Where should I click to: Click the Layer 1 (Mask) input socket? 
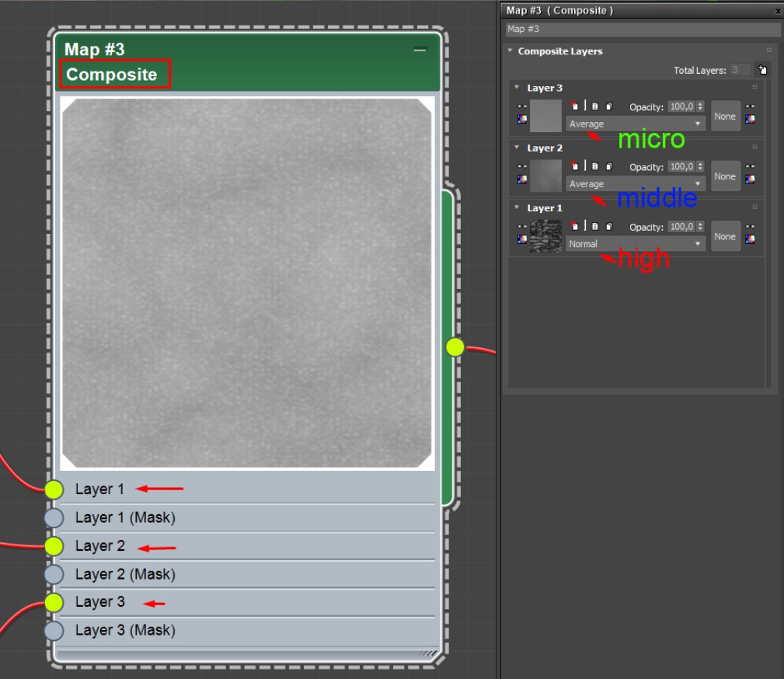coord(54,517)
